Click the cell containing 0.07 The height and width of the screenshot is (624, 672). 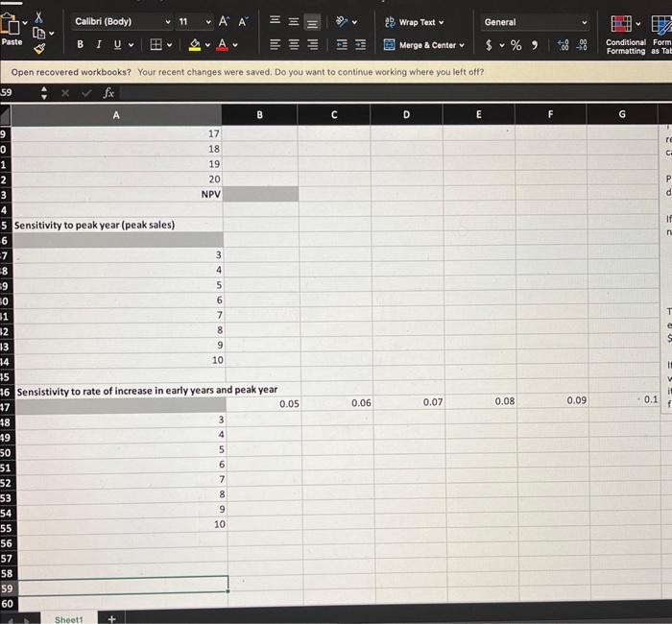click(x=408, y=402)
